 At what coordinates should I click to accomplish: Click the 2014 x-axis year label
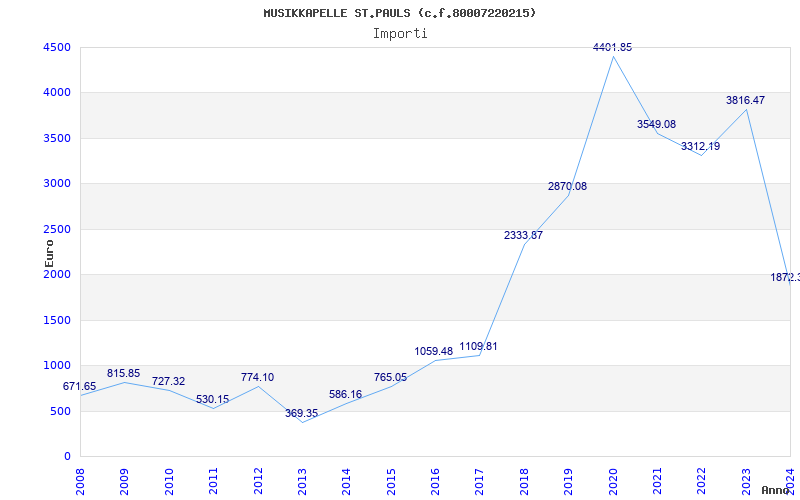[346, 482]
